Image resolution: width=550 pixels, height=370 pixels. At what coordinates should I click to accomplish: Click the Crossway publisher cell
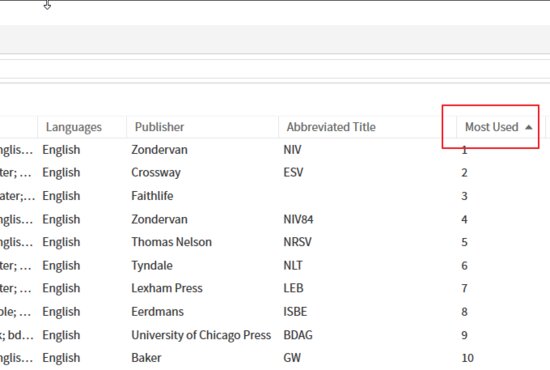click(156, 173)
